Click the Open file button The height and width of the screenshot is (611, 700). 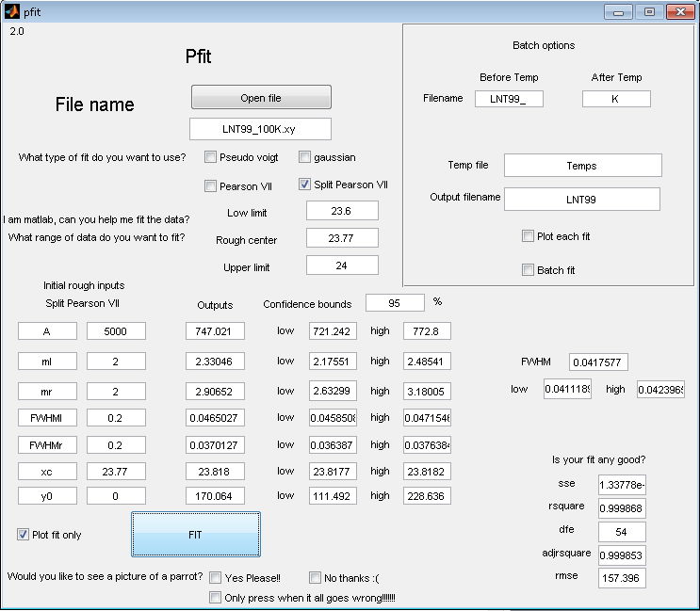tap(261, 98)
